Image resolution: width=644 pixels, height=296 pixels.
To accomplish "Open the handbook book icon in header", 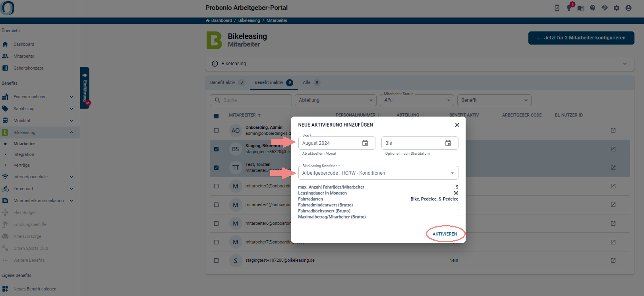I will pyautogui.click(x=581, y=8).
